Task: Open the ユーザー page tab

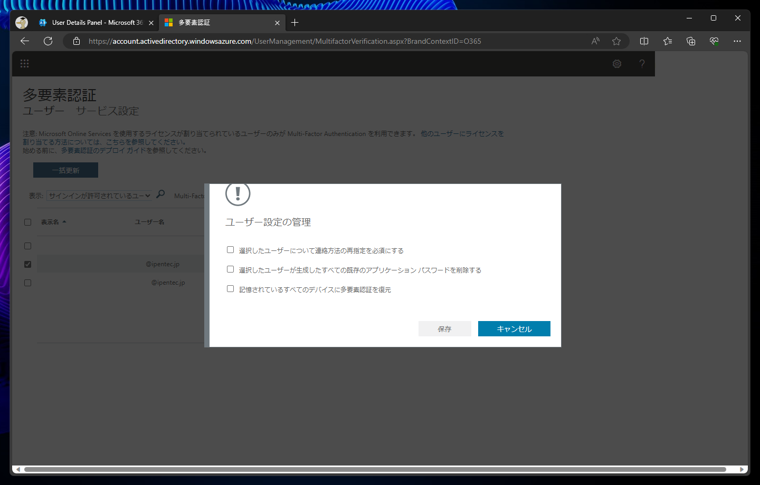Action: point(44,111)
